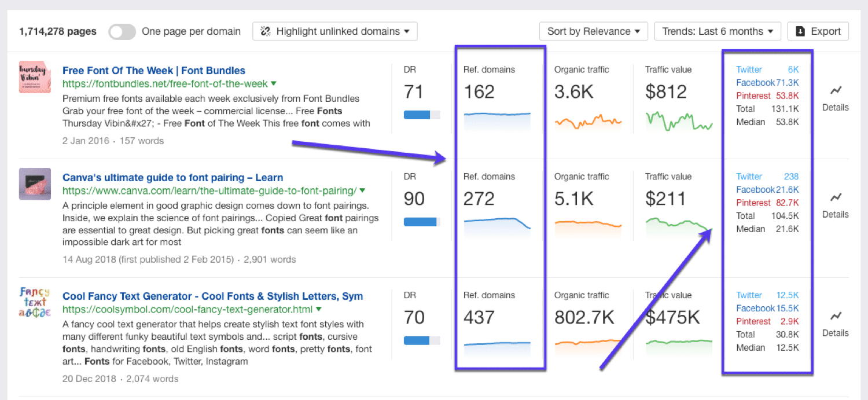Expand the caret next to canva.com URL
This screenshot has height=400, width=868.
click(x=362, y=190)
